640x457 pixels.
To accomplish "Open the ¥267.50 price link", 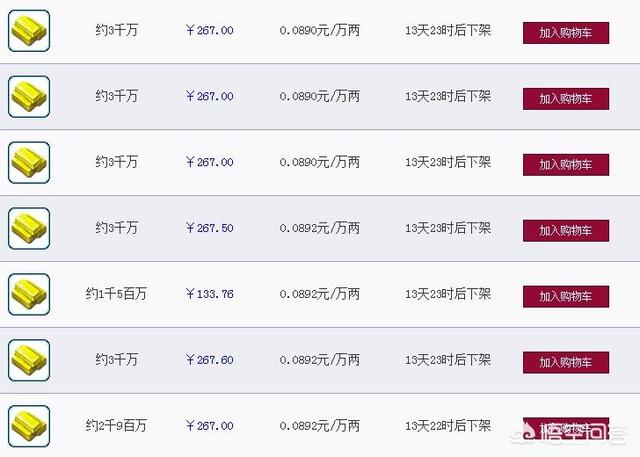I will pos(210,229).
